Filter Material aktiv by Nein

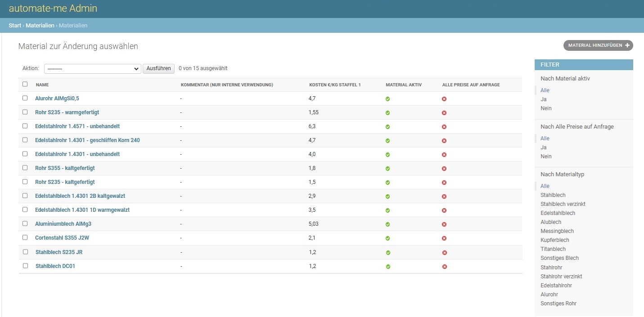pos(546,108)
